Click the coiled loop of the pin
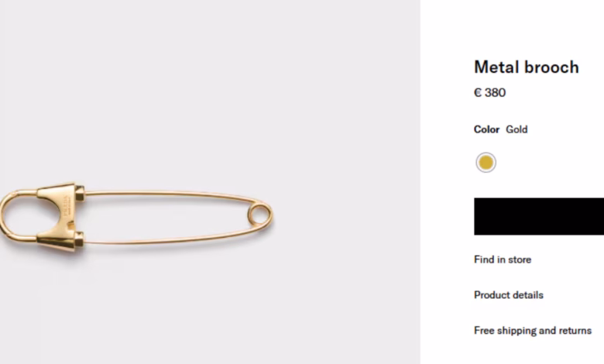This screenshot has width=604, height=364. click(x=259, y=215)
